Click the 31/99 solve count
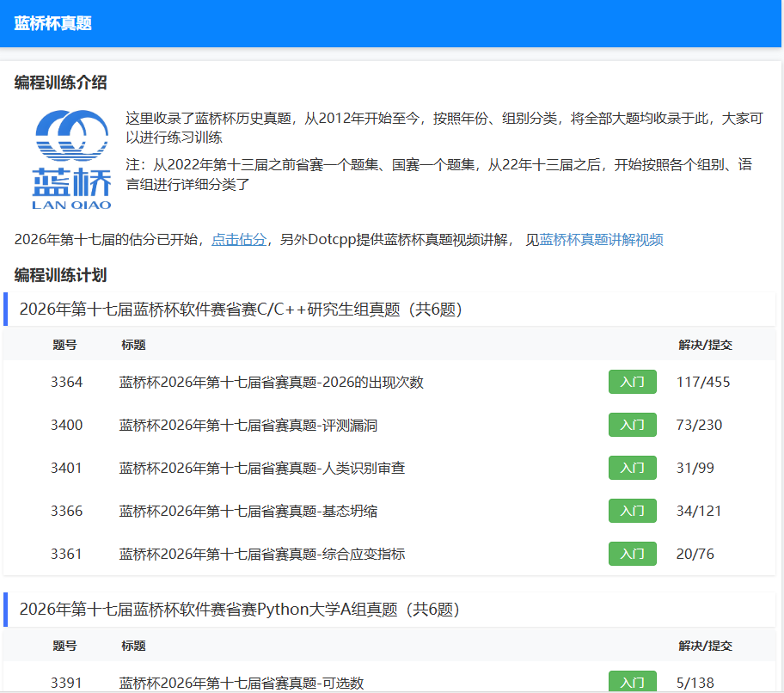The height and width of the screenshot is (693, 784). click(x=695, y=468)
